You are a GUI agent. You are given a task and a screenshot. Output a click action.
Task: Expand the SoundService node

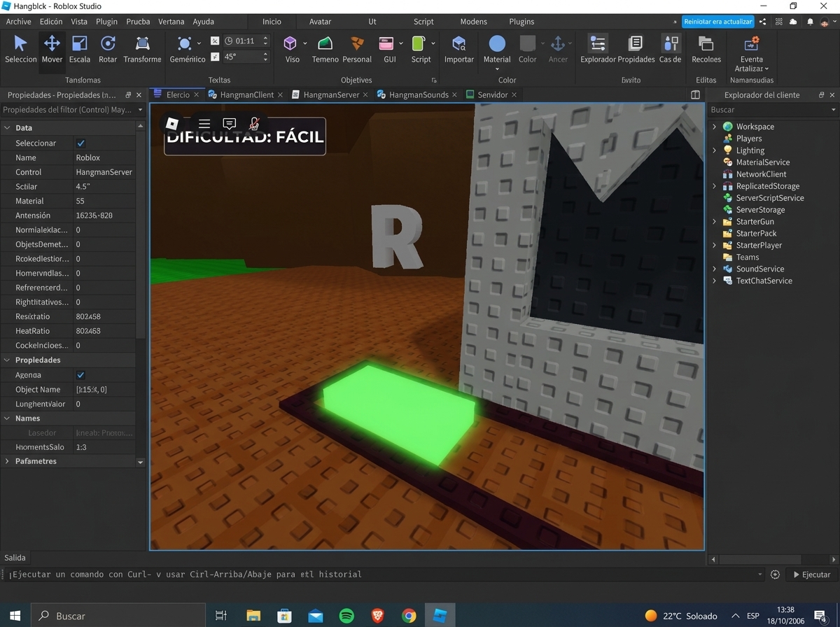tap(715, 269)
